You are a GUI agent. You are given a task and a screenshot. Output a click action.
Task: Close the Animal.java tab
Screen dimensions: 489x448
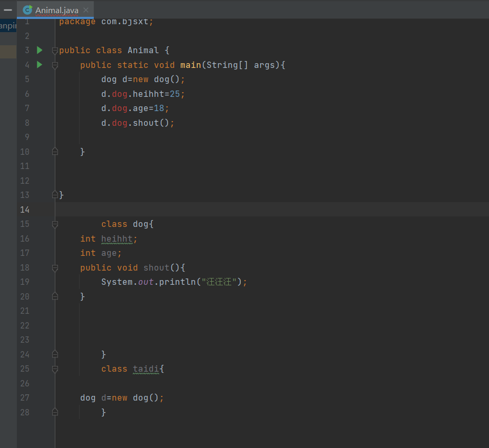click(x=86, y=11)
